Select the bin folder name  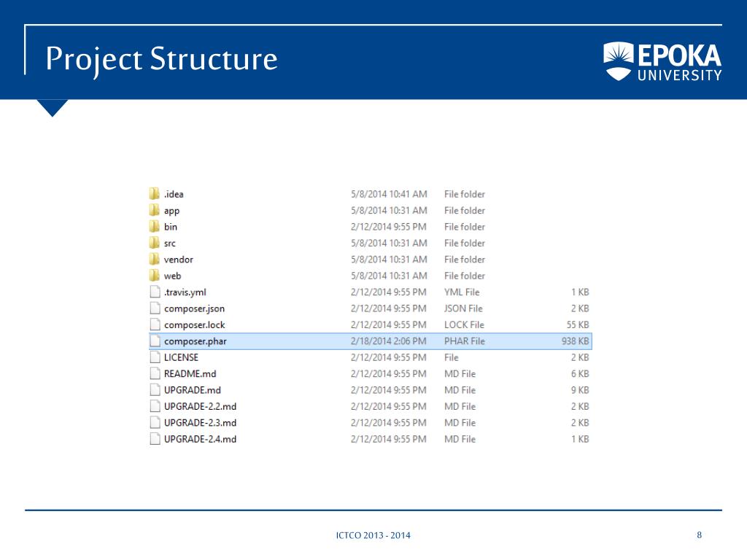[171, 227]
